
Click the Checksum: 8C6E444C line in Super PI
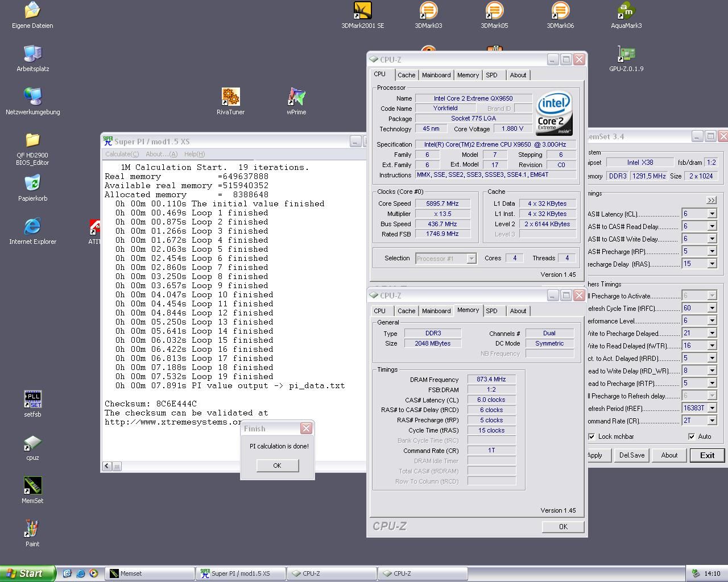click(x=151, y=404)
